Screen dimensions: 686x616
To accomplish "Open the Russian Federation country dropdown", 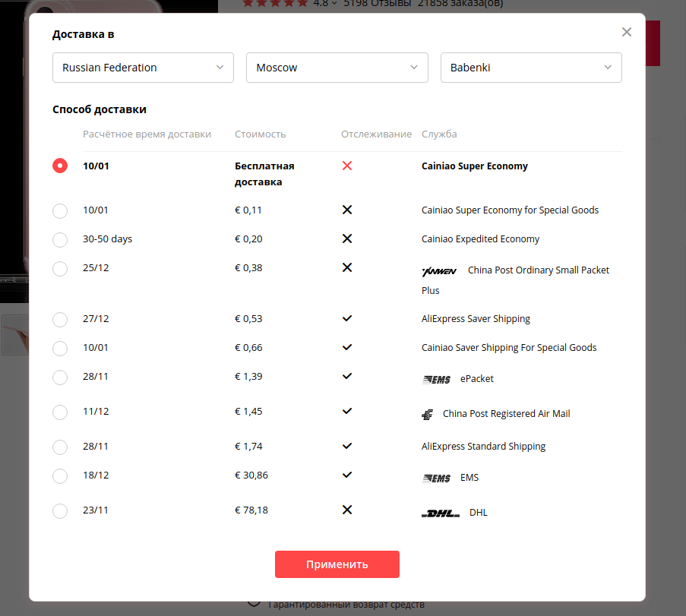I will pos(143,68).
